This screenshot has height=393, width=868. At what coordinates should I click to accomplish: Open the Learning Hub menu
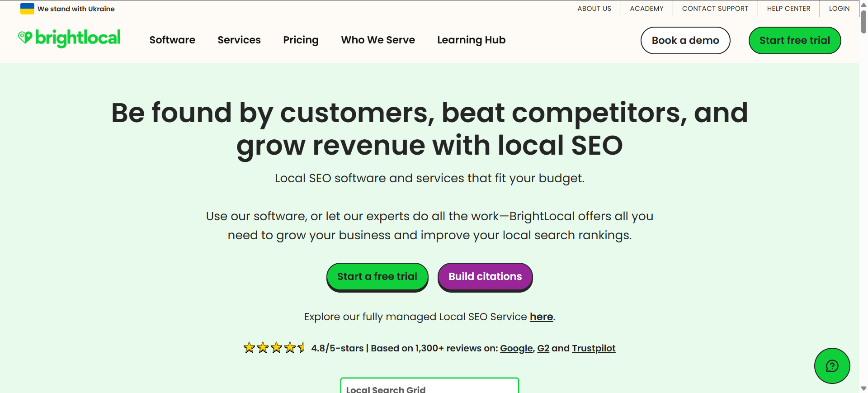click(x=471, y=40)
